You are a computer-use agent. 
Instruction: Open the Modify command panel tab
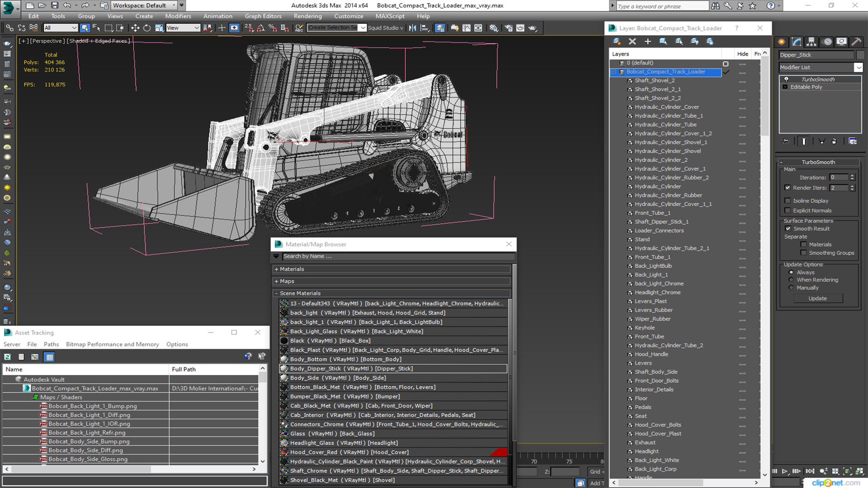(797, 42)
